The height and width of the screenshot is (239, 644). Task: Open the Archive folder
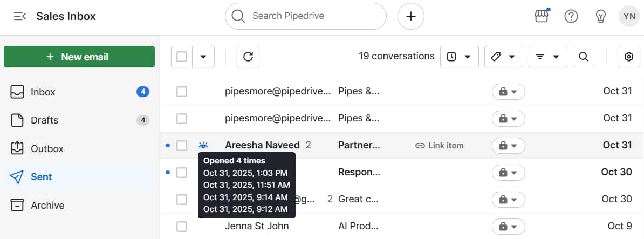(79, 206)
